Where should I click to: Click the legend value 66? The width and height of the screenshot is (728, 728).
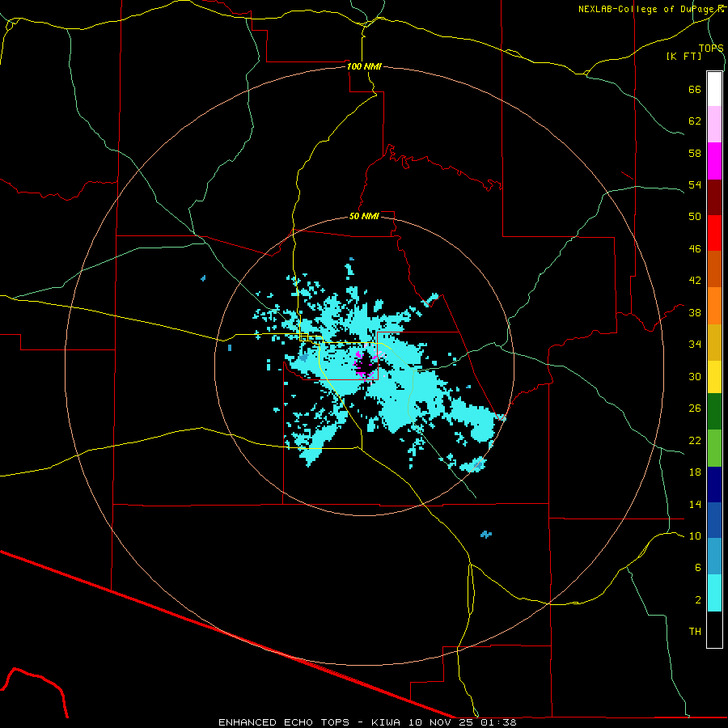(x=695, y=89)
